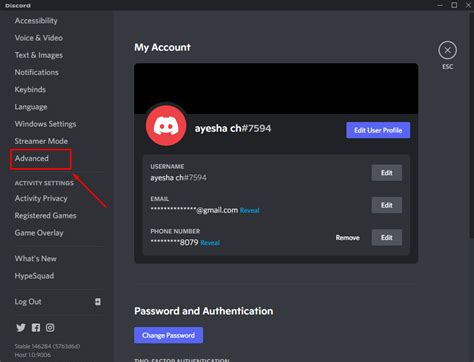Edit the phone number
The width and height of the screenshot is (474, 362).
(x=387, y=238)
